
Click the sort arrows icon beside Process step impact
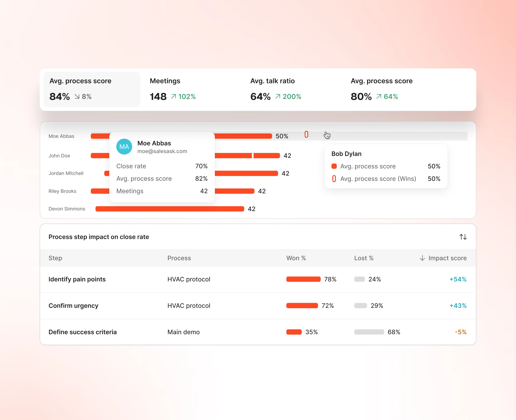coord(463,237)
